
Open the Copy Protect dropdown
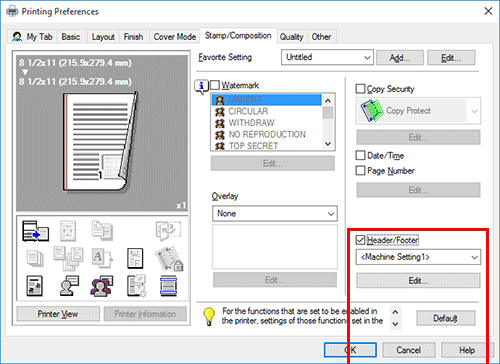pos(418,111)
